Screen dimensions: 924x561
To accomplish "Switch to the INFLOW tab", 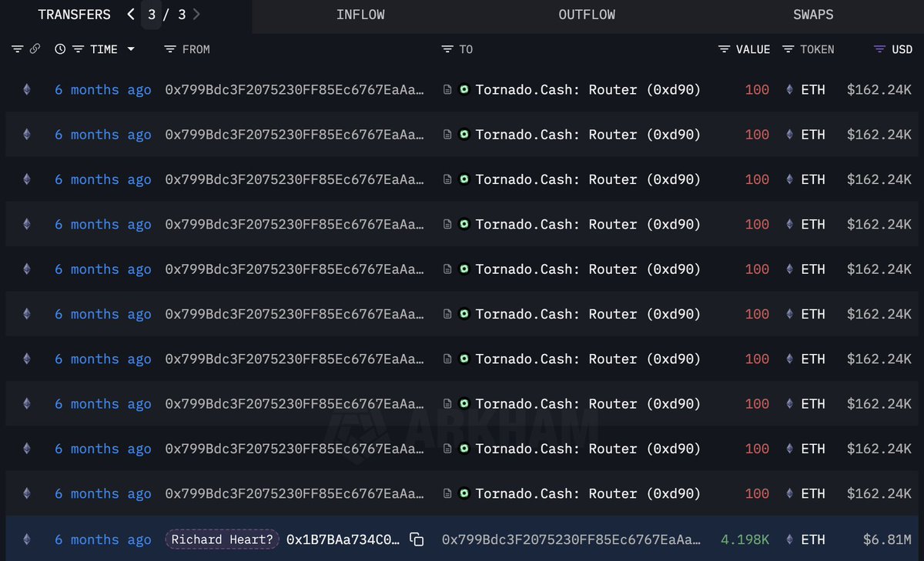I will (360, 15).
